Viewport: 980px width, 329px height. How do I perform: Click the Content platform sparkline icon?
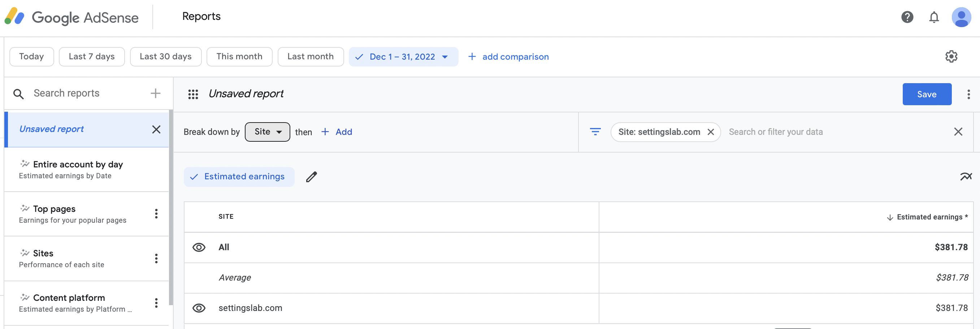(25, 297)
